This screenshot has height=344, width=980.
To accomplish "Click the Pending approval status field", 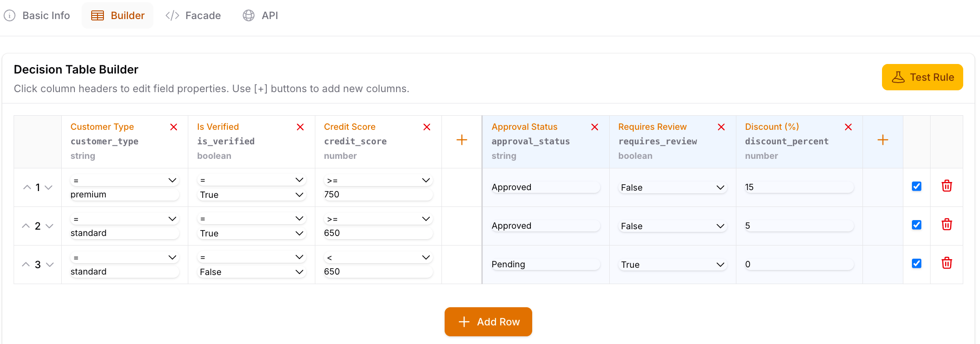I will [x=546, y=265].
